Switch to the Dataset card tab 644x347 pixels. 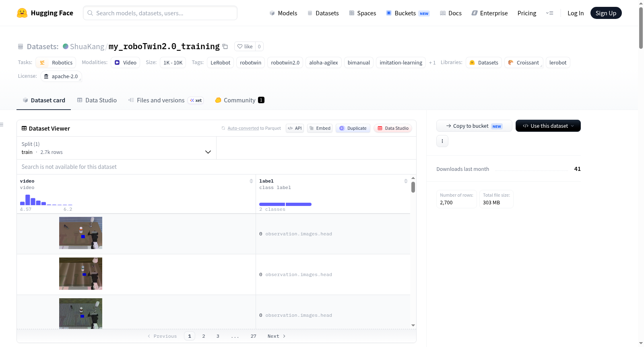(x=43, y=100)
